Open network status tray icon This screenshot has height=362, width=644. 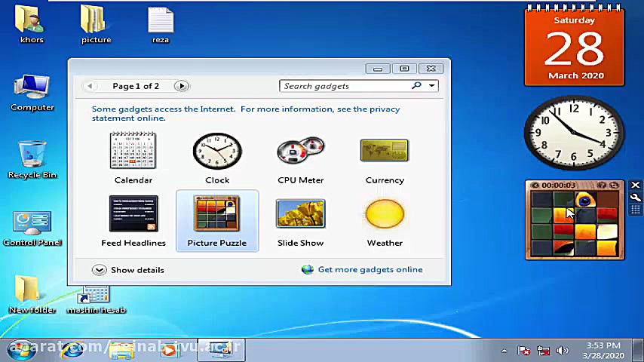[x=543, y=351]
